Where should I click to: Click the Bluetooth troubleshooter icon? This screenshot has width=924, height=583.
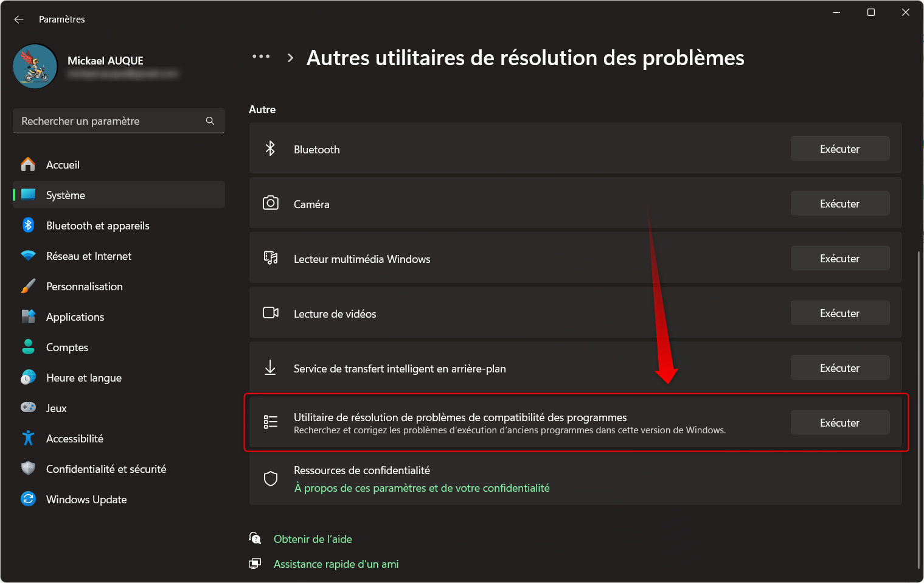pos(271,148)
